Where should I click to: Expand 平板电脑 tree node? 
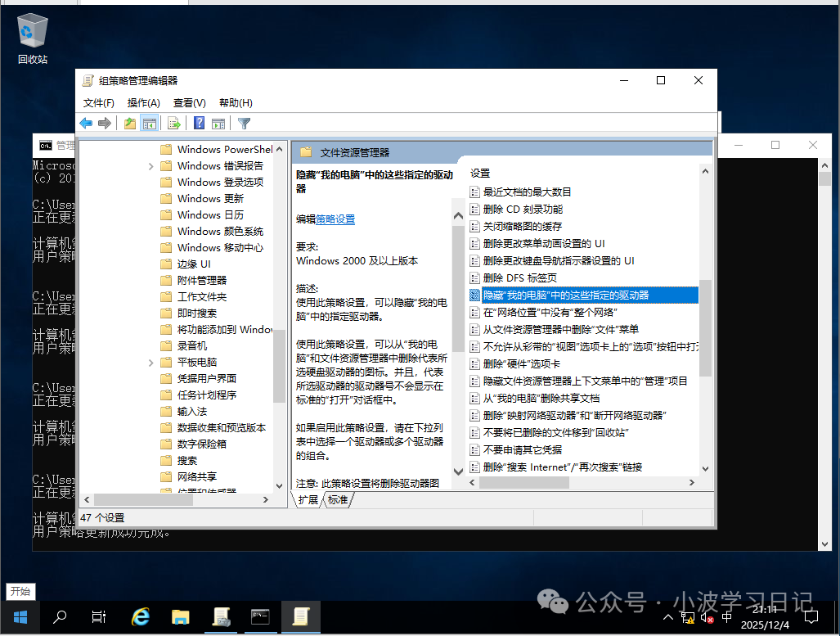[151, 363]
